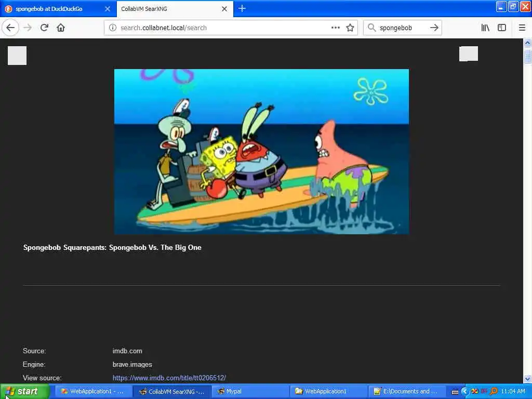
Task: Open the imdb.com view source link
Action: [169, 378]
